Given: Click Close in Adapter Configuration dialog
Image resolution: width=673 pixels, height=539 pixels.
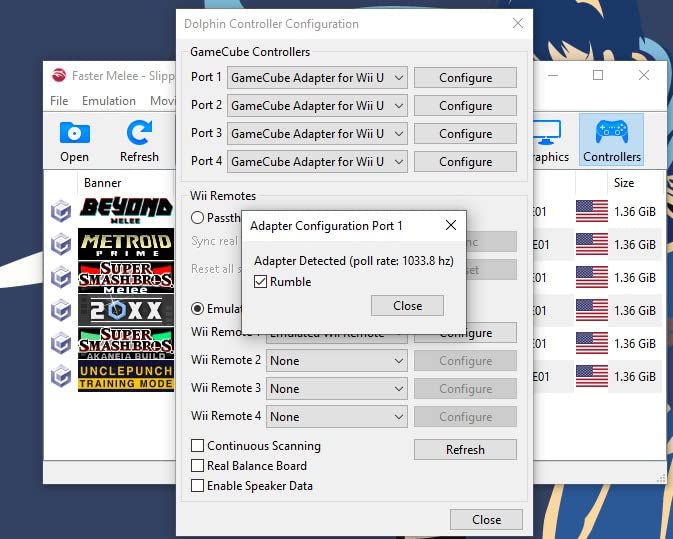Looking at the screenshot, I should (x=407, y=306).
